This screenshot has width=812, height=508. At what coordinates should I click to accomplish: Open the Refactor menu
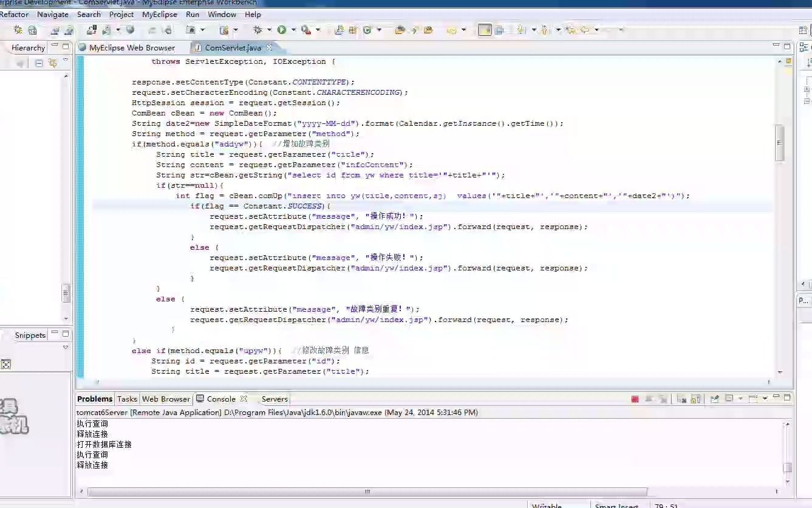(15, 15)
